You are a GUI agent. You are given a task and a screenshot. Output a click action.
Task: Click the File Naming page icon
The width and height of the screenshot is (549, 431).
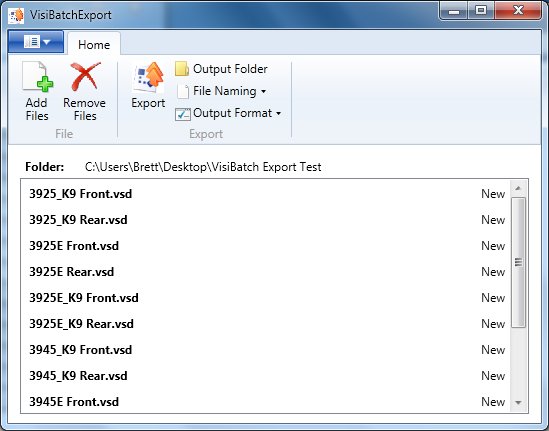(x=183, y=91)
